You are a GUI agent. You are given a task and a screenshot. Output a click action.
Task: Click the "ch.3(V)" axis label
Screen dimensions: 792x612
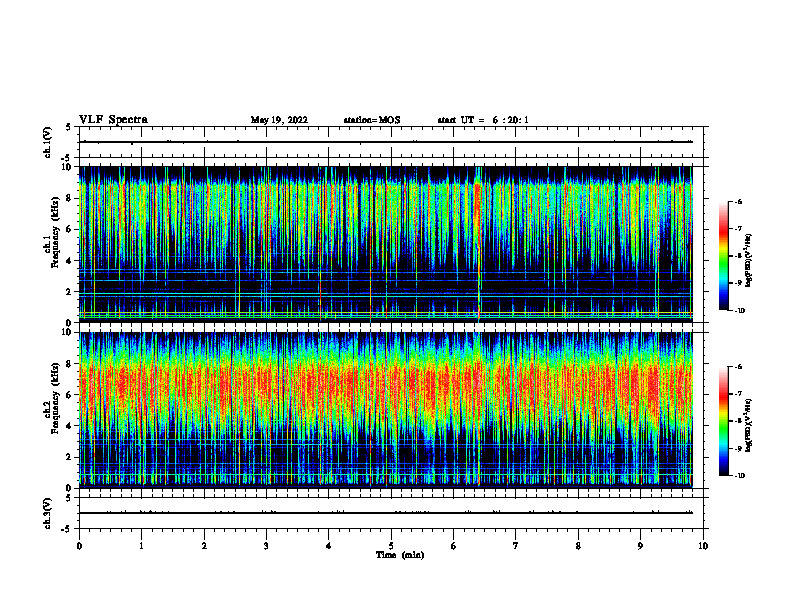[x=47, y=513]
